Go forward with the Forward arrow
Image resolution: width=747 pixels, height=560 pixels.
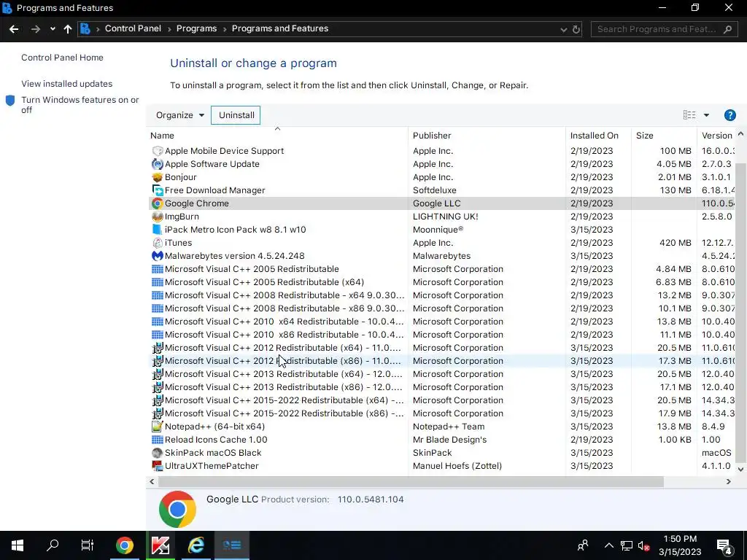(x=35, y=29)
